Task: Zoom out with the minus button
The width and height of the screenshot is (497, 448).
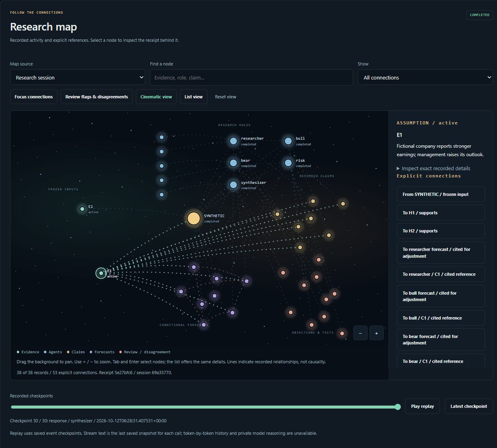Action: coord(360,333)
